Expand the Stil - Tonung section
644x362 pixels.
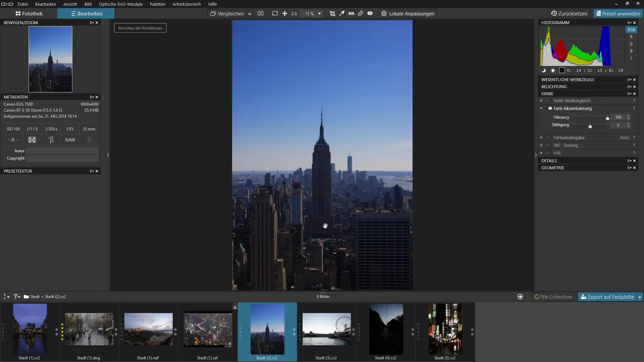(541, 145)
